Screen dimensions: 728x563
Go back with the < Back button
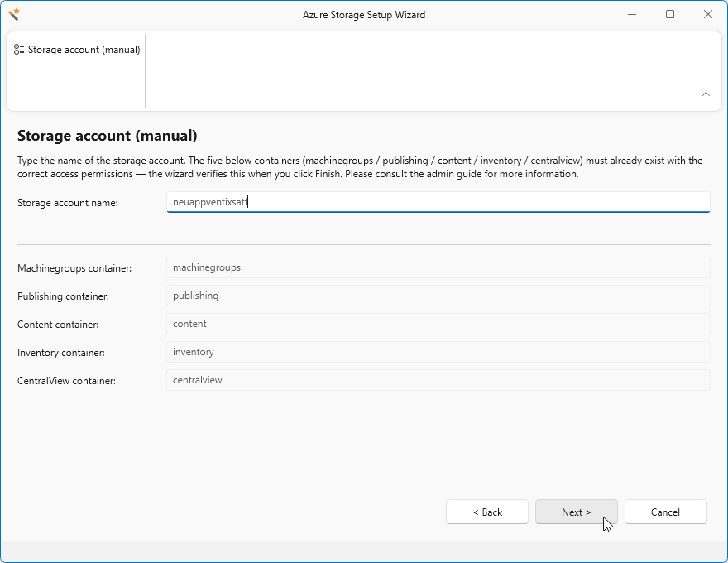[487, 512]
